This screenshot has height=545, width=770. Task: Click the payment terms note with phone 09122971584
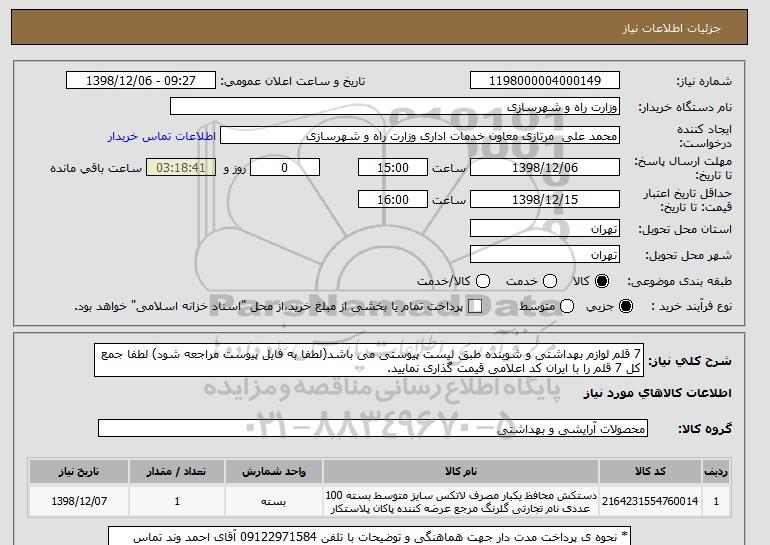[369, 536]
